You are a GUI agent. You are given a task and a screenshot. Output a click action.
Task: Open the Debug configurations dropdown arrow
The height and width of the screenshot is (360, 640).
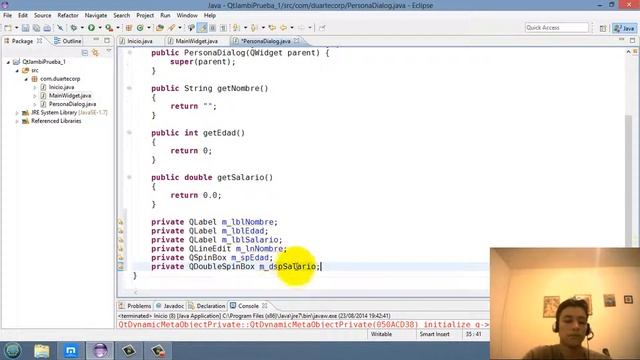coord(82,28)
